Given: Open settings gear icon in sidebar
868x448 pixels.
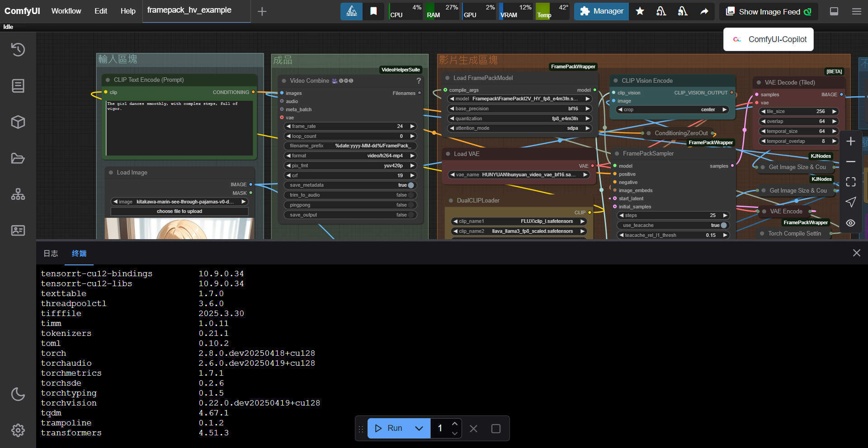Looking at the screenshot, I should (18, 430).
